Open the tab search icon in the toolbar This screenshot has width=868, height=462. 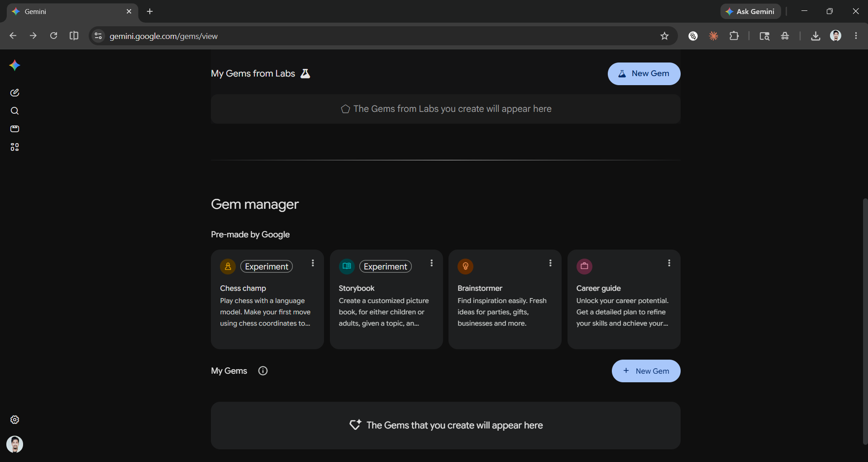click(x=764, y=36)
